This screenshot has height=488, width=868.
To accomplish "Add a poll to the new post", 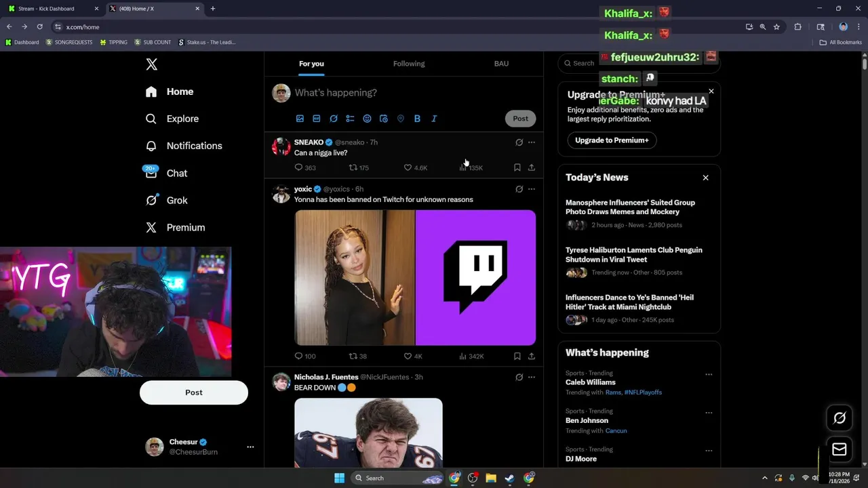I will point(350,119).
